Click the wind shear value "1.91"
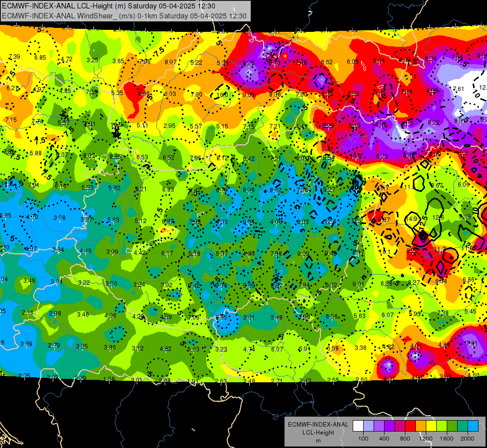Viewport: 487px width, 448px height. pos(193,381)
